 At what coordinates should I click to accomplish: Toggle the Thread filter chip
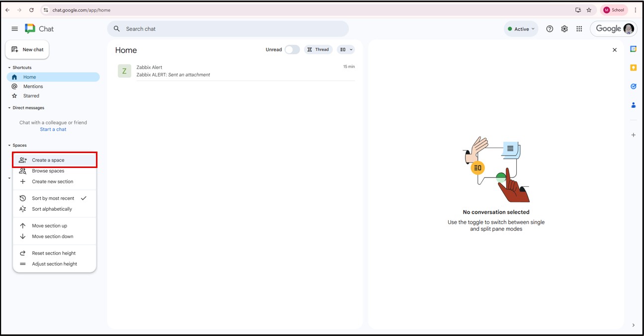318,50
